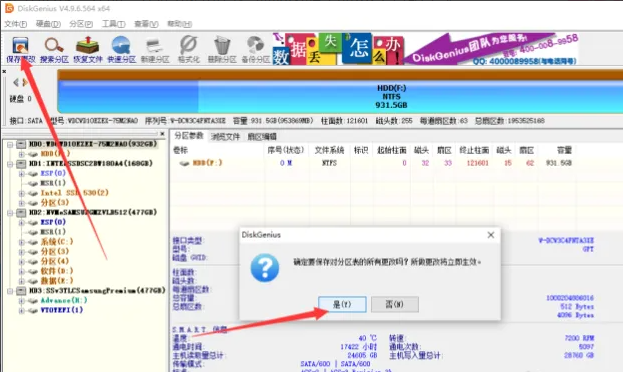This screenshot has height=372, width=623.
Task: Switch to the 扇区编辑 tab
Action: pos(262,137)
